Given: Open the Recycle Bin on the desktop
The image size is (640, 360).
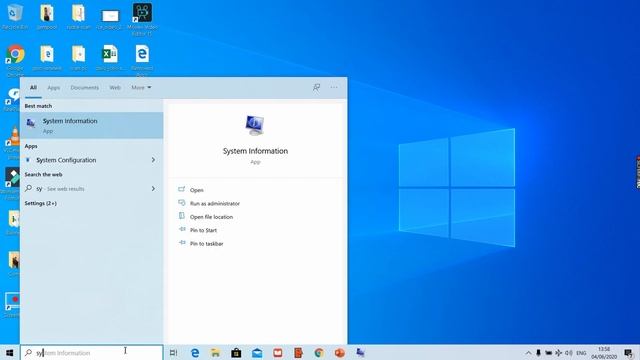Looking at the screenshot, I should click(x=15, y=16).
